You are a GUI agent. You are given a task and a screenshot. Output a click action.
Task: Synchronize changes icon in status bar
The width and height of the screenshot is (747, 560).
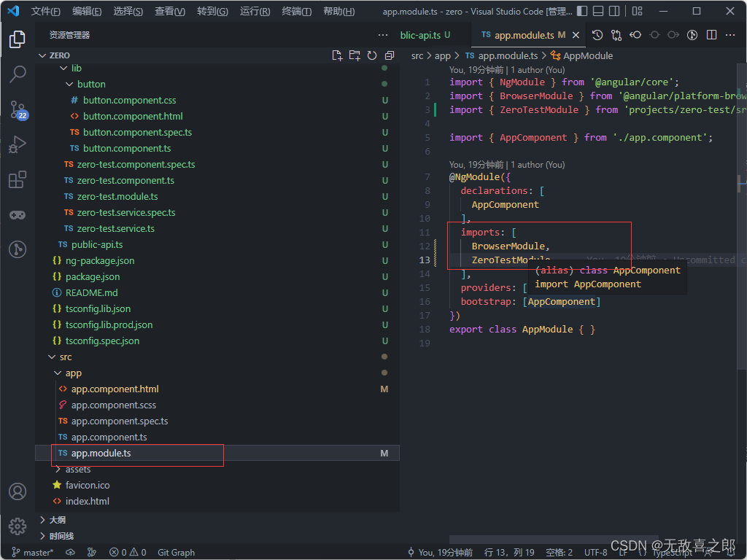click(x=71, y=553)
